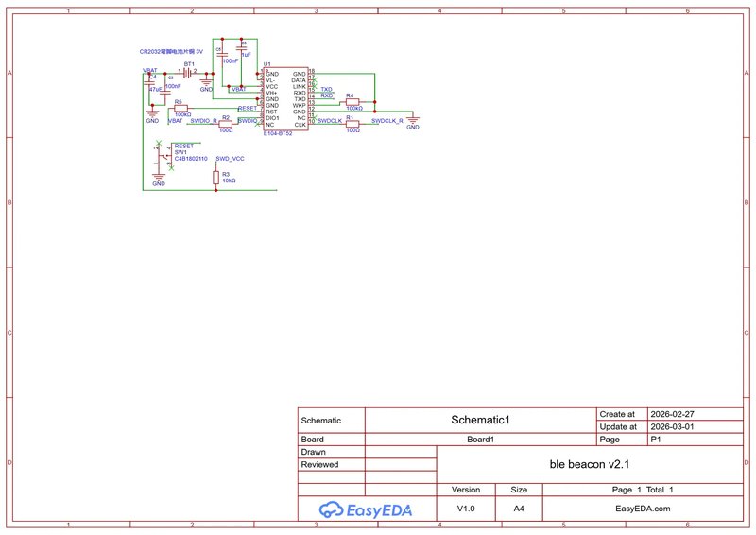Select the GND symbol beside SWDCLK_R
This screenshot has height=535, width=756.
tap(413, 122)
